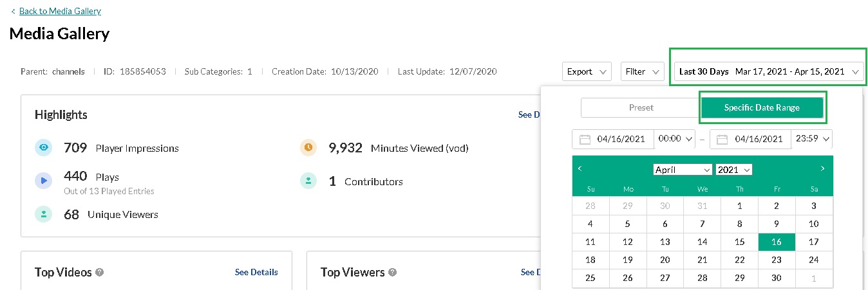Viewport: 868px width, 290px height.
Task: Select the Specific Date Range tab
Action: point(762,107)
